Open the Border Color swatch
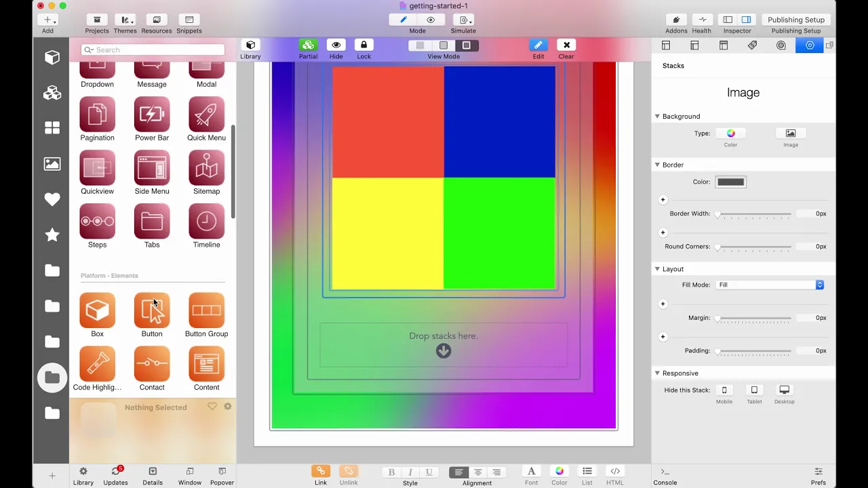The height and width of the screenshot is (488, 868). [730, 182]
